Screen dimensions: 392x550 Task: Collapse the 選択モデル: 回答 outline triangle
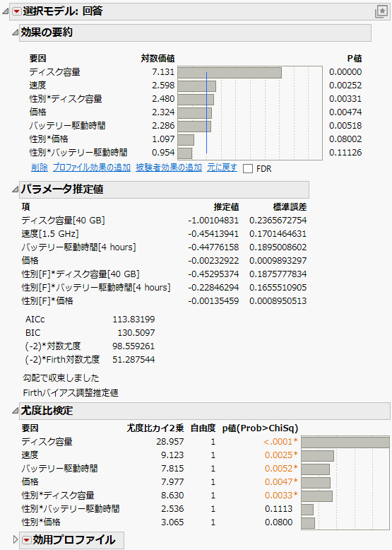coord(5,11)
